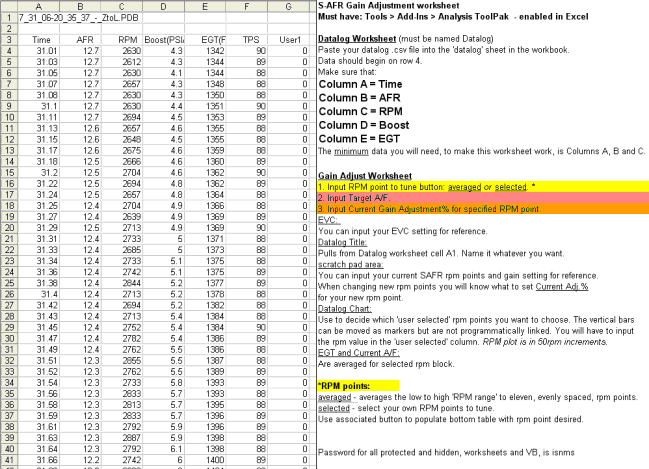
Task: Click the password line mentioning isnms
Action: tap(446, 452)
